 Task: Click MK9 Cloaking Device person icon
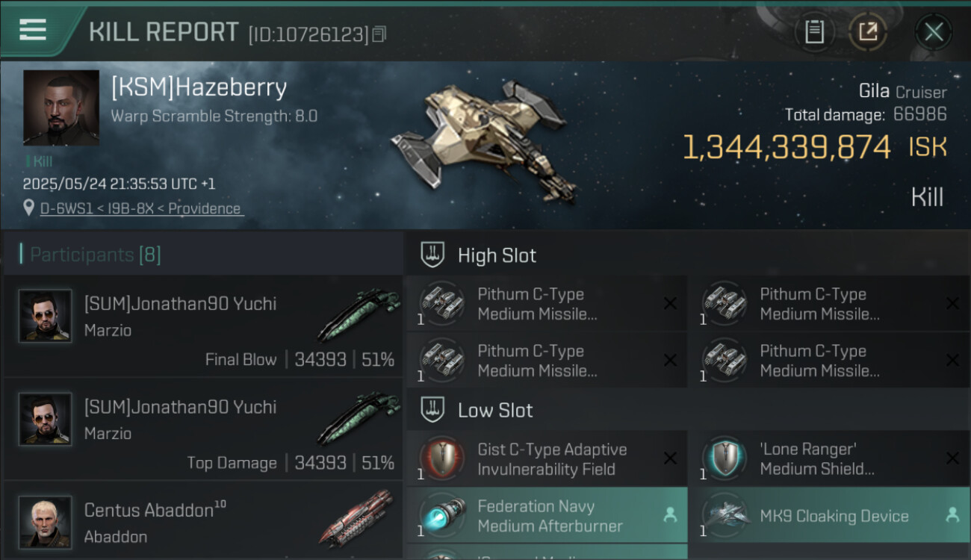coord(952,514)
